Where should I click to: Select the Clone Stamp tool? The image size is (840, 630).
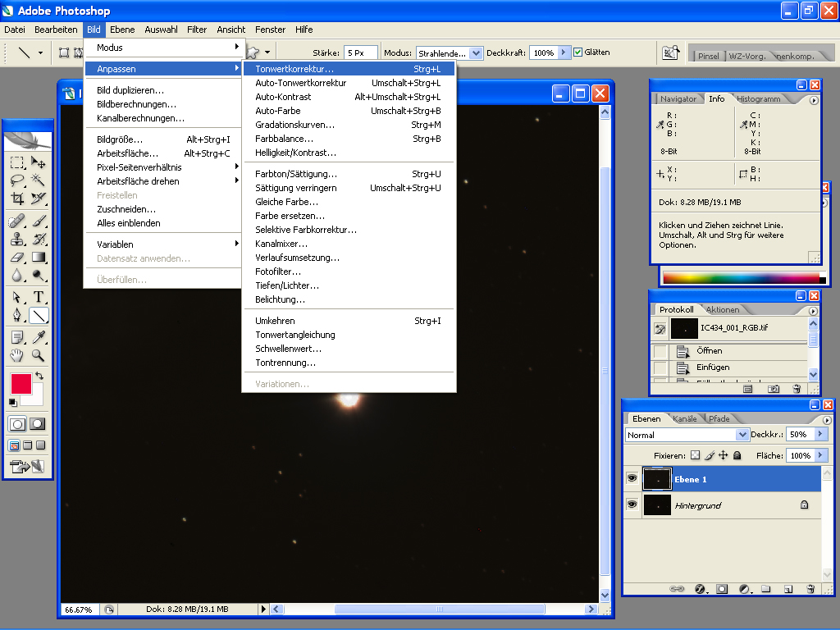coord(17,239)
